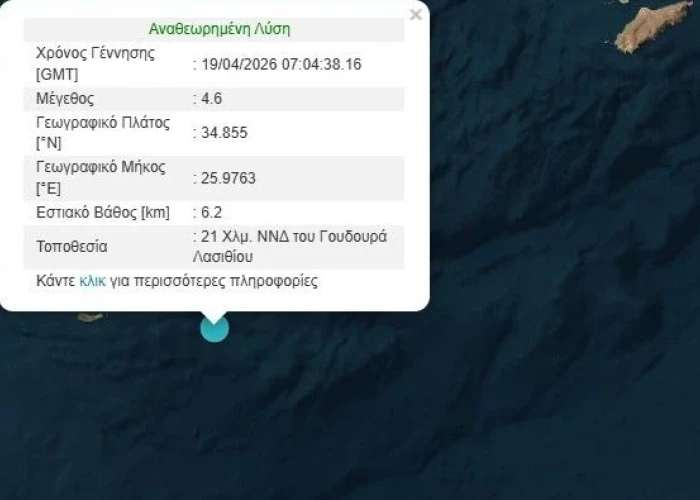
Task: Click the 'Χρόνος Γέννησης [GMT]' label
Action: tap(96, 63)
